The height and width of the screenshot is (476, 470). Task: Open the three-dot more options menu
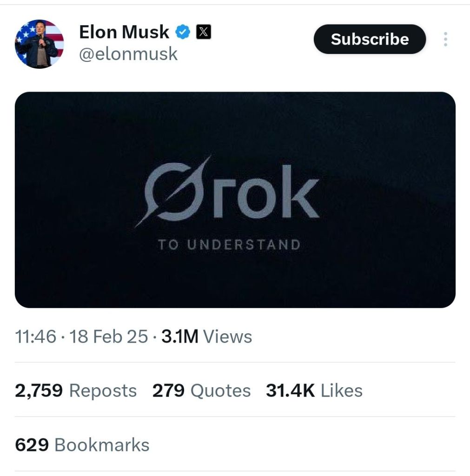tap(445, 39)
